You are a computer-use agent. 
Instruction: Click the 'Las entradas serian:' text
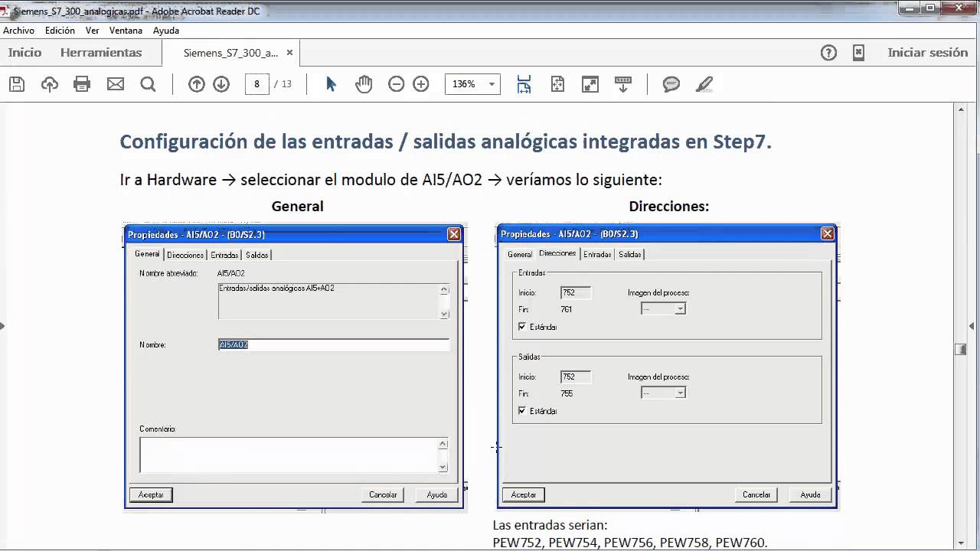coord(550,526)
